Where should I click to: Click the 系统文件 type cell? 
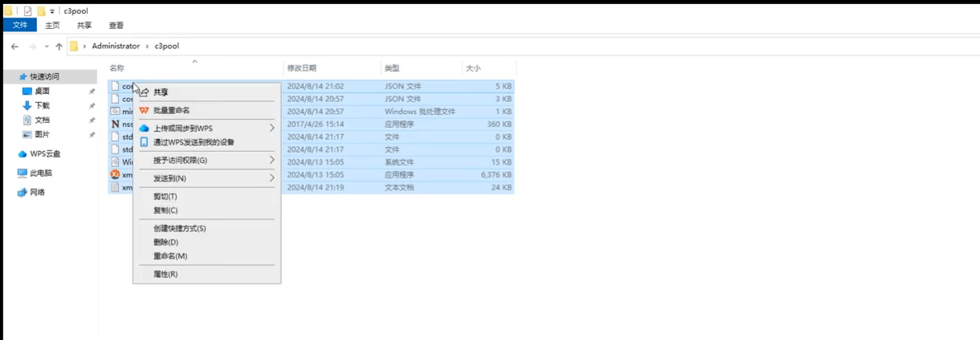point(400,162)
